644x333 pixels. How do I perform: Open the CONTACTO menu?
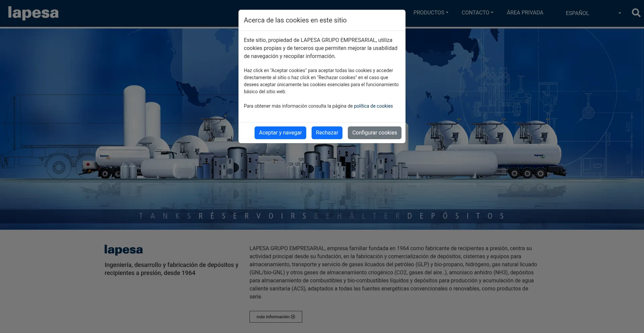477,13
